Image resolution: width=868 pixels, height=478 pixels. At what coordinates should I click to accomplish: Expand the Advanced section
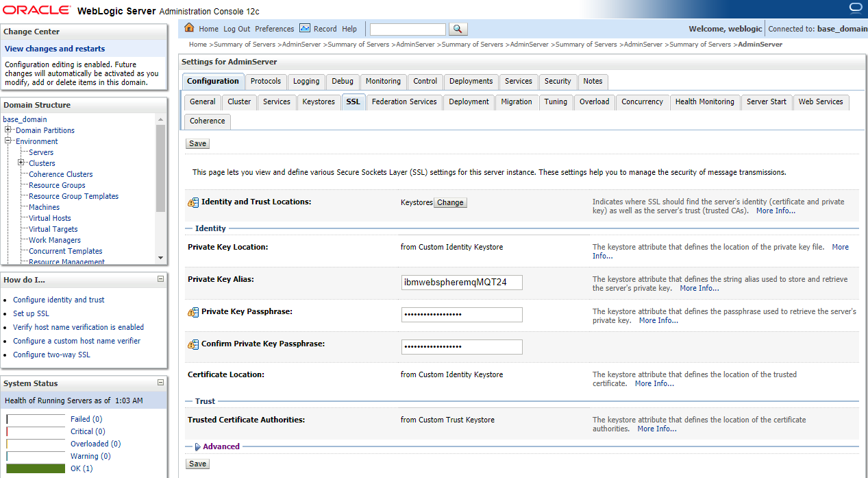tap(197, 446)
